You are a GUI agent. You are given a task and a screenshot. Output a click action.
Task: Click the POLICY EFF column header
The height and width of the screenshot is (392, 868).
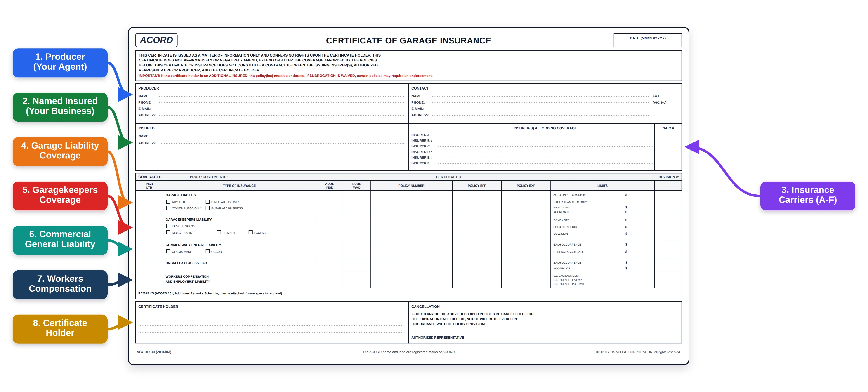[x=477, y=186]
